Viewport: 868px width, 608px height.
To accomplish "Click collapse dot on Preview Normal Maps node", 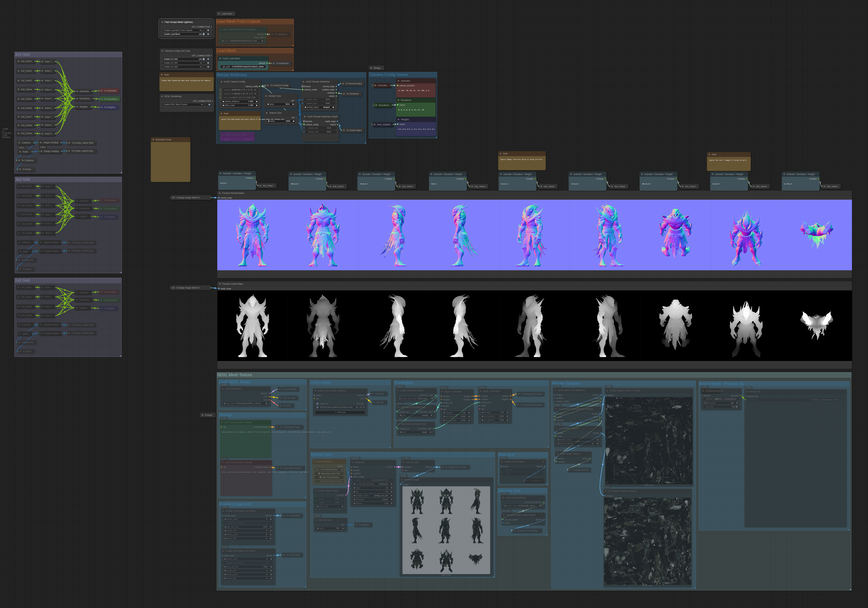I will coord(220,193).
